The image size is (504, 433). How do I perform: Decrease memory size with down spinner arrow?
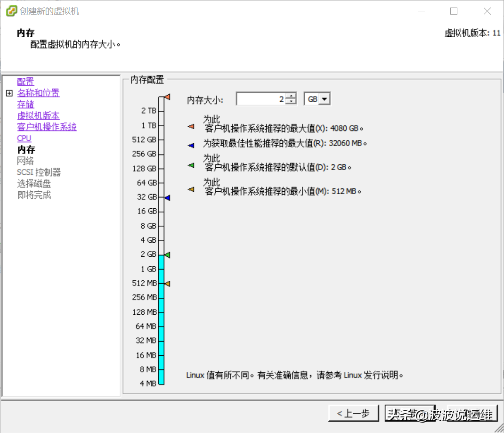point(291,102)
